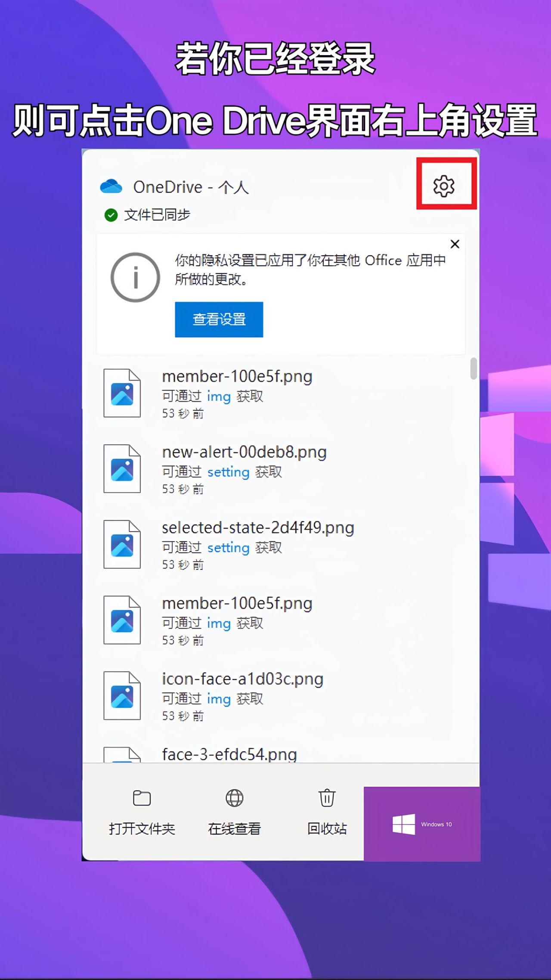The height and width of the screenshot is (980, 551).
Task: Click the 文件已同步 status text
Action: (x=157, y=215)
